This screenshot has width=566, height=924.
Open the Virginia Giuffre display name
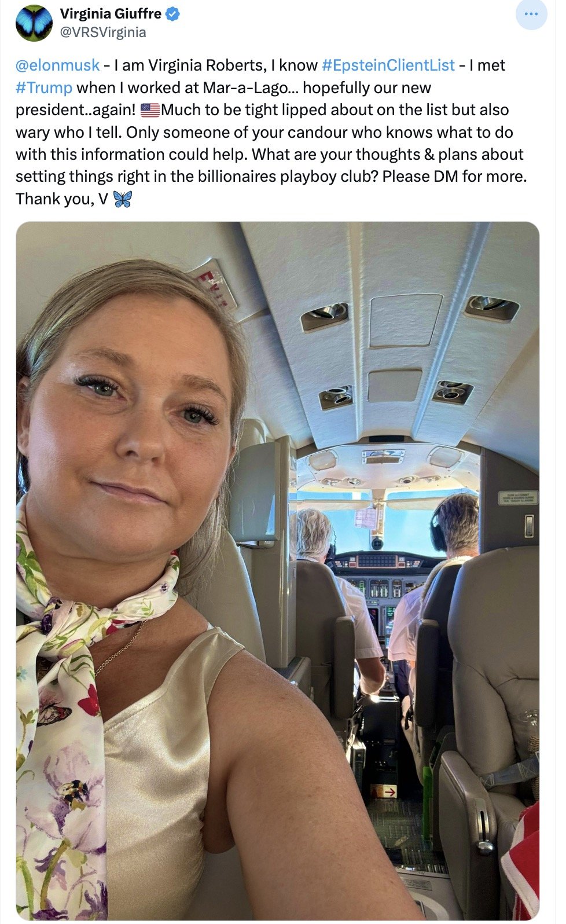tap(111, 14)
